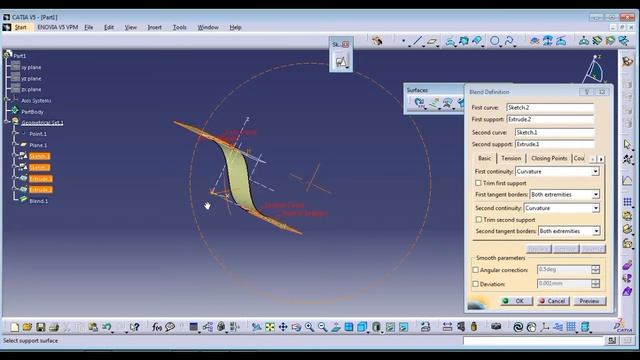Viewport: 640px width, 360px height.
Task: Click the Second curve field showing Sketch.1
Action: click(x=554, y=132)
